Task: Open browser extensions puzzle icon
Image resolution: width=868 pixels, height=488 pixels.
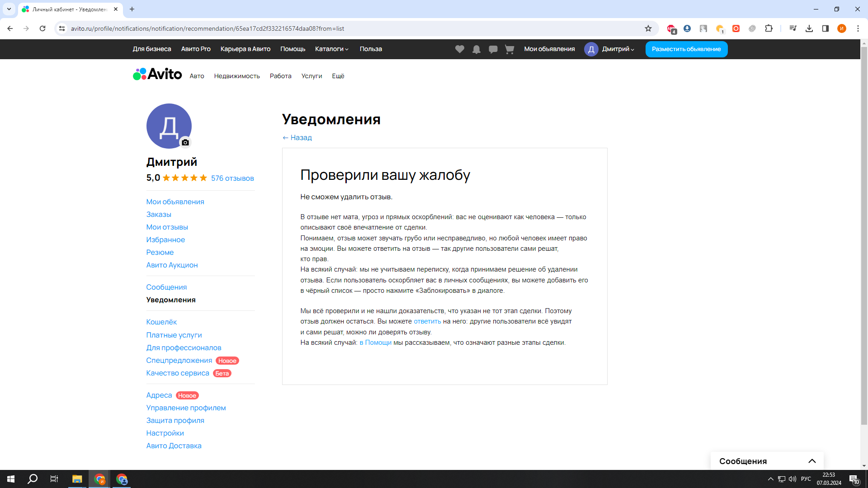Action: coord(769,28)
